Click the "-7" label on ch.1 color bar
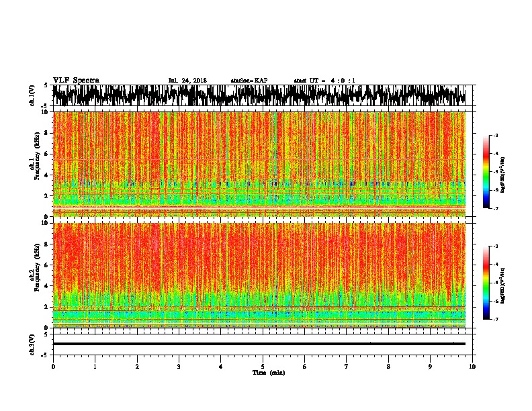 [496, 208]
